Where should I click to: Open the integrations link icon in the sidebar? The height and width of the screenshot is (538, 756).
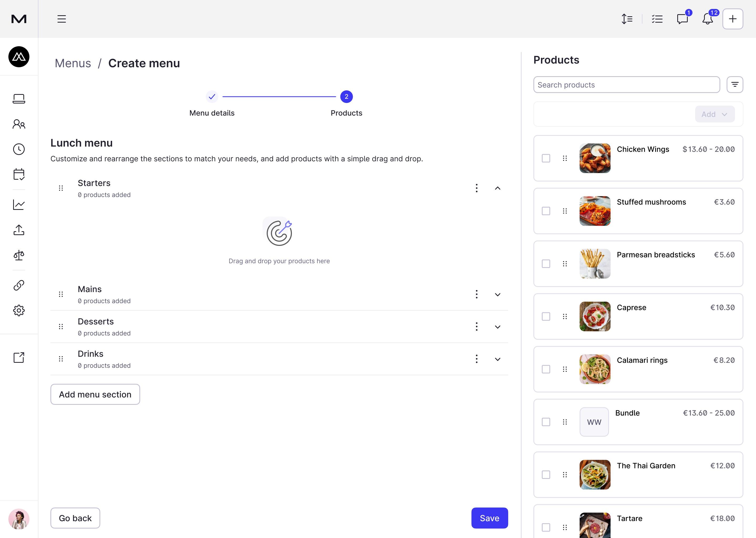pyautogui.click(x=19, y=285)
